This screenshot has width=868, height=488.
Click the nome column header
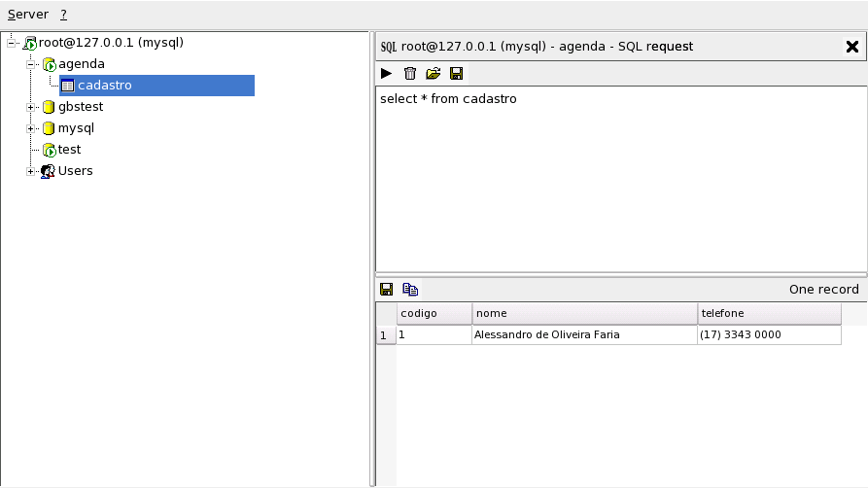584,314
